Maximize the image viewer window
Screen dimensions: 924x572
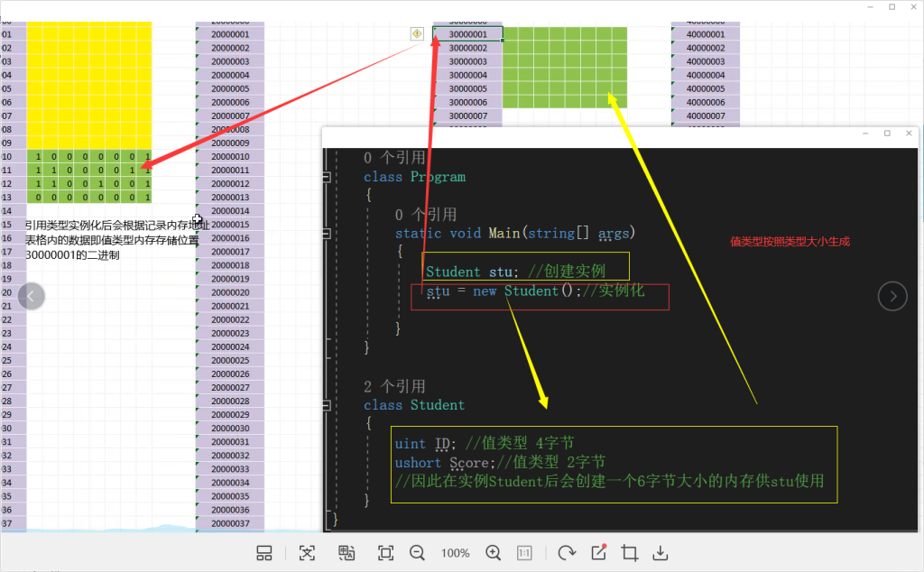click(892, 7)
